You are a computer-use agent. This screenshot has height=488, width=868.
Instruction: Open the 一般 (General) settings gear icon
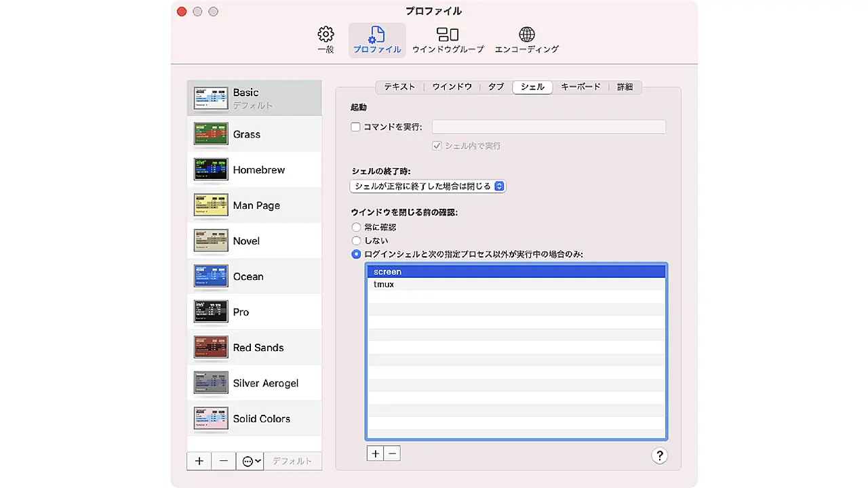(325, 35)
